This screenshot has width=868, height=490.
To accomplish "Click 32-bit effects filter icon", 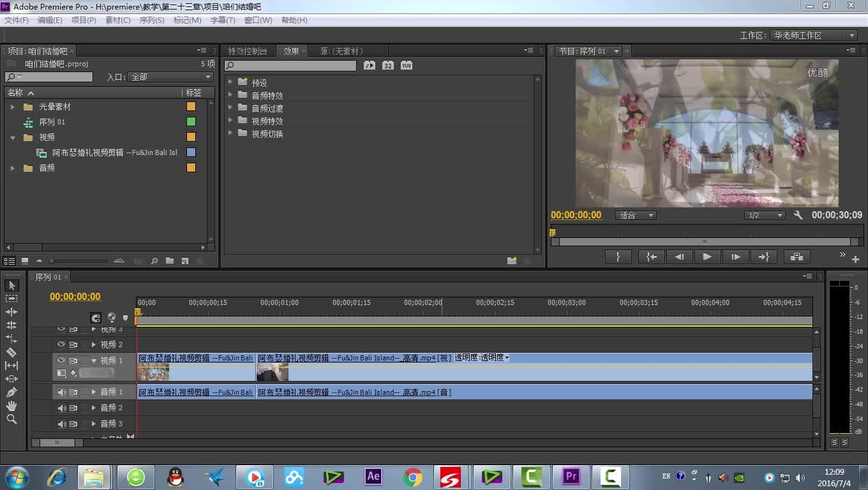I will click(388, 65).
